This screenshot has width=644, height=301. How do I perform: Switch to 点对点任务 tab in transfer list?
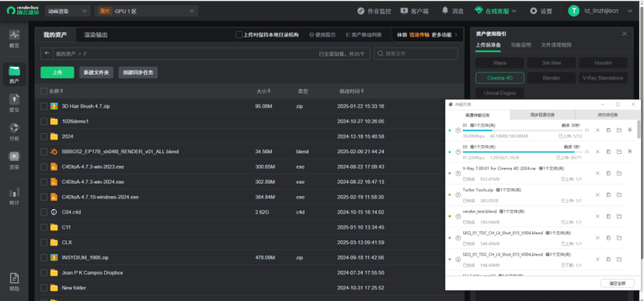click(607, 115)
